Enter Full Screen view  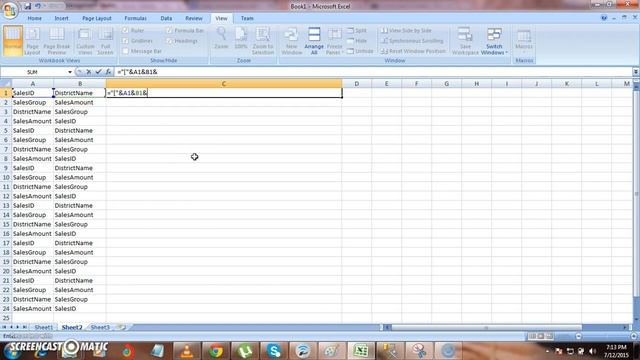(105, 40)
